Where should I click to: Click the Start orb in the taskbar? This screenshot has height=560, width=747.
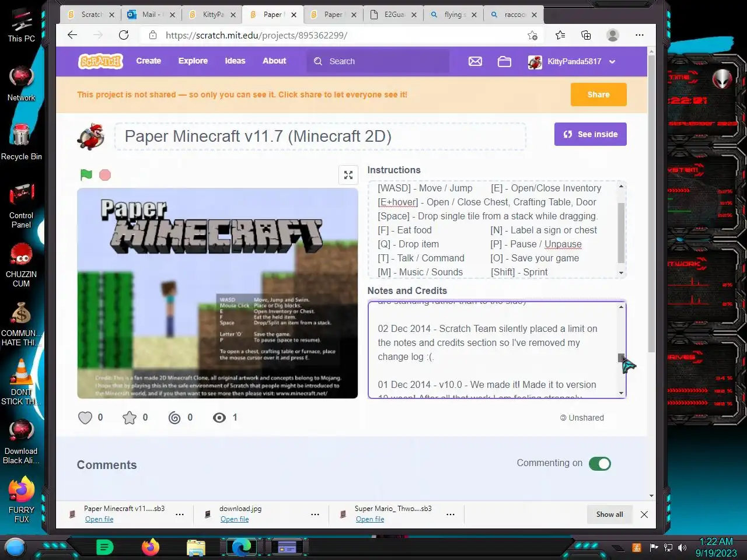[x=15, y=547]
